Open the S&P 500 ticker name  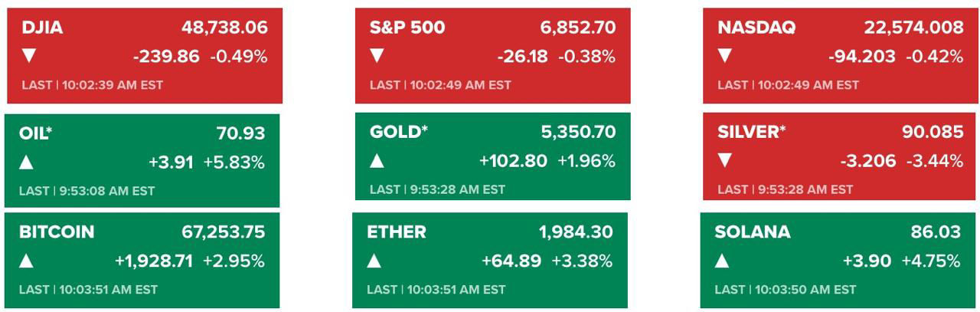[407, 28]
